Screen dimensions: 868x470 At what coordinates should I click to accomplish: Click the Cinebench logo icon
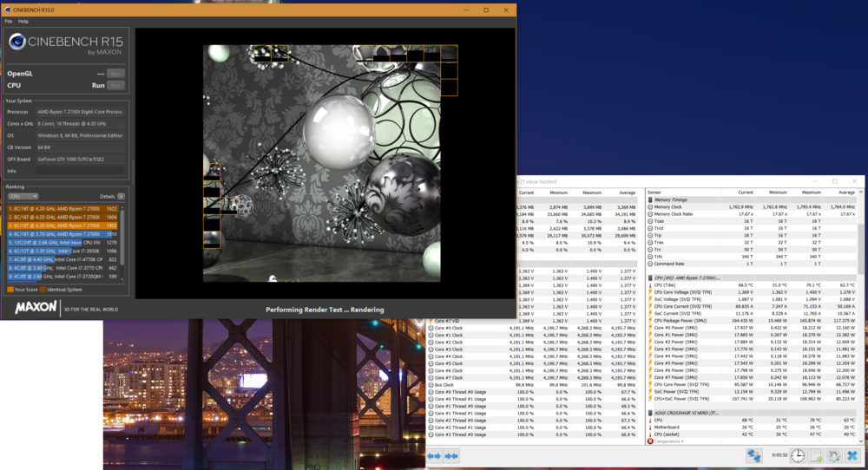(19, 43)
